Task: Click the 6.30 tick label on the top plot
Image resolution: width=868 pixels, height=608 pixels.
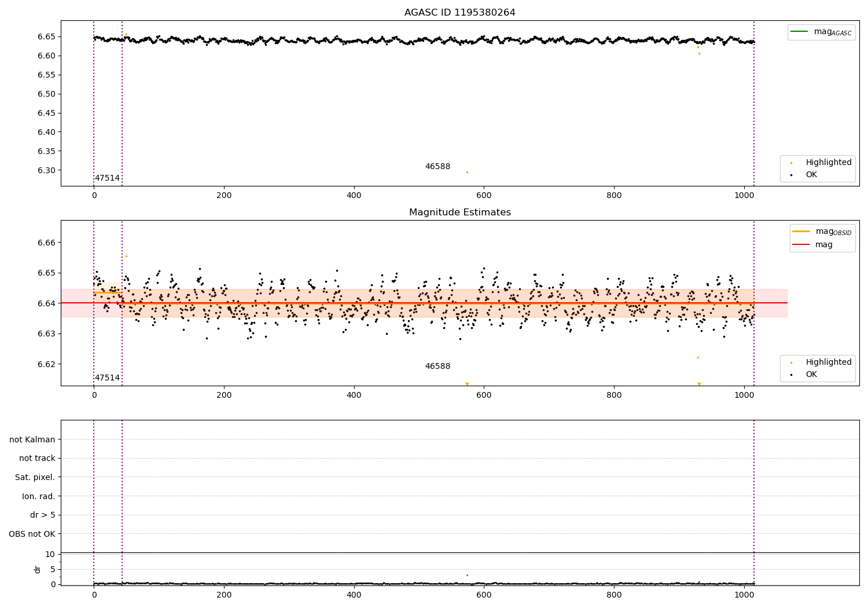Action: pos(46,170)
